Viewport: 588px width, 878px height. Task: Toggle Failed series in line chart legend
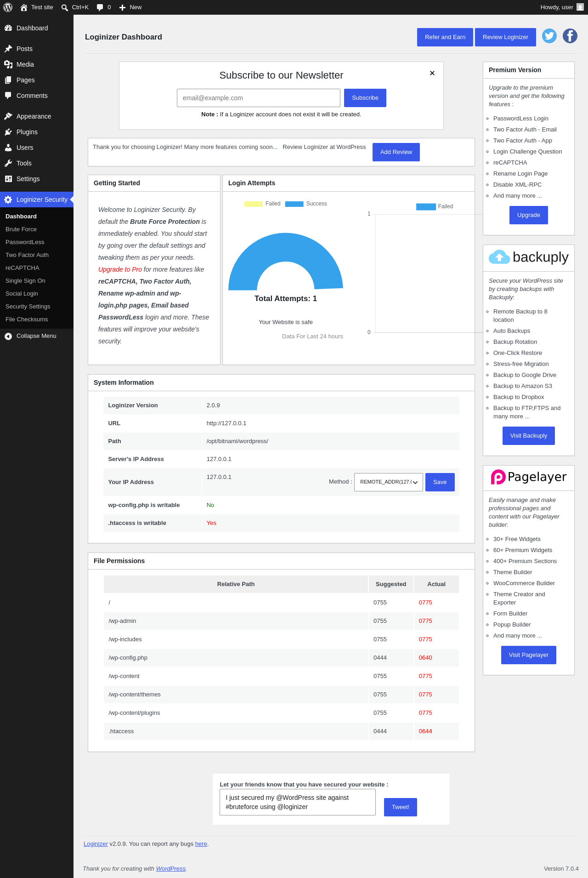tap(435, 206)
